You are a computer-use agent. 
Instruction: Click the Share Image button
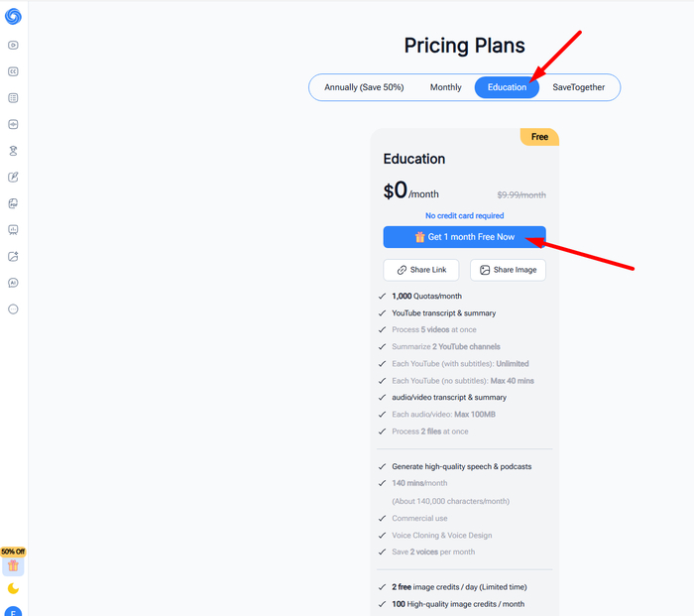pos(508,270)
